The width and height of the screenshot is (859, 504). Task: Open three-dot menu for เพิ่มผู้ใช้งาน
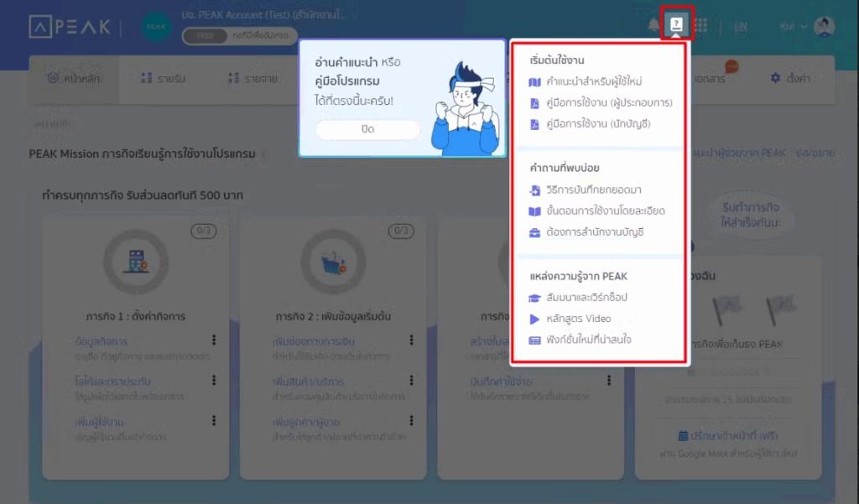214,421
